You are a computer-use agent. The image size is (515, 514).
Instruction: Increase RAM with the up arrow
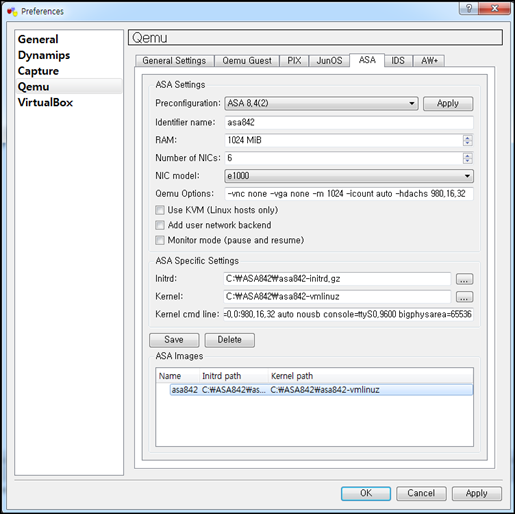[468, 137]
